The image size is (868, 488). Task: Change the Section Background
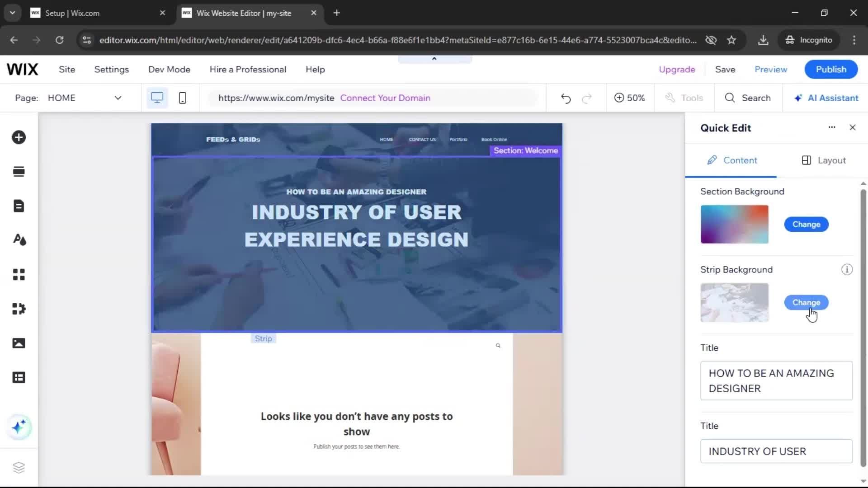[806, 225]
